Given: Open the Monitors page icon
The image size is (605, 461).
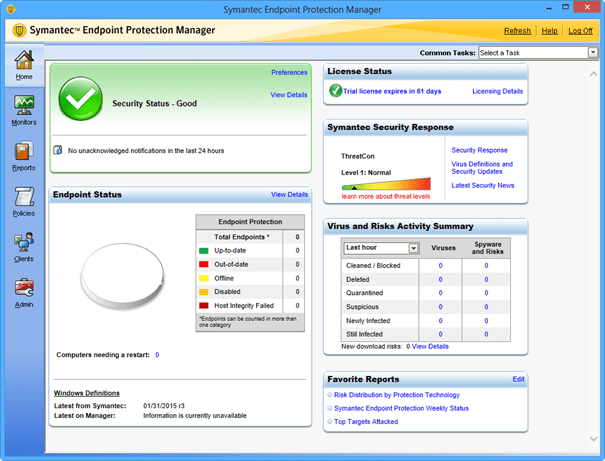Looking at the screenshot, I should click(x=24, y=106).
